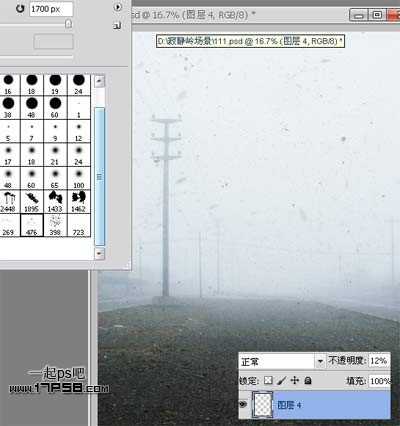
Task: Pick the 723 brush preset
Action: coord(79,225)
